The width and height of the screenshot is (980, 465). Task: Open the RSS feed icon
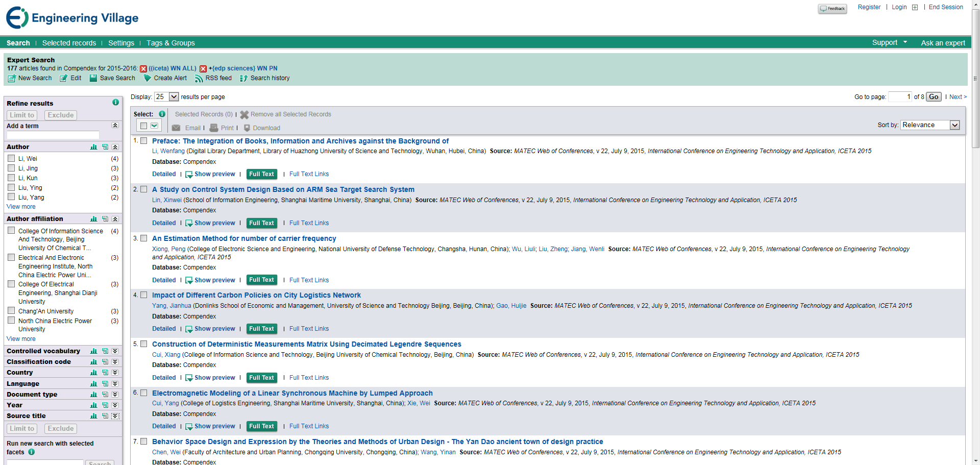[x=199, y=79]
